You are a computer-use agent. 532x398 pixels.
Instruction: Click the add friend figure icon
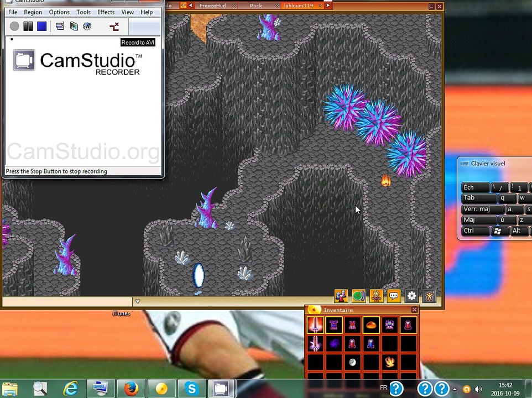coord(429,296)
